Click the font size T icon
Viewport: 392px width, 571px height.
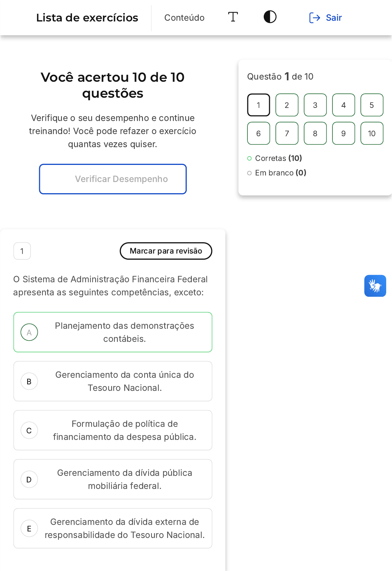pos(233,17)
